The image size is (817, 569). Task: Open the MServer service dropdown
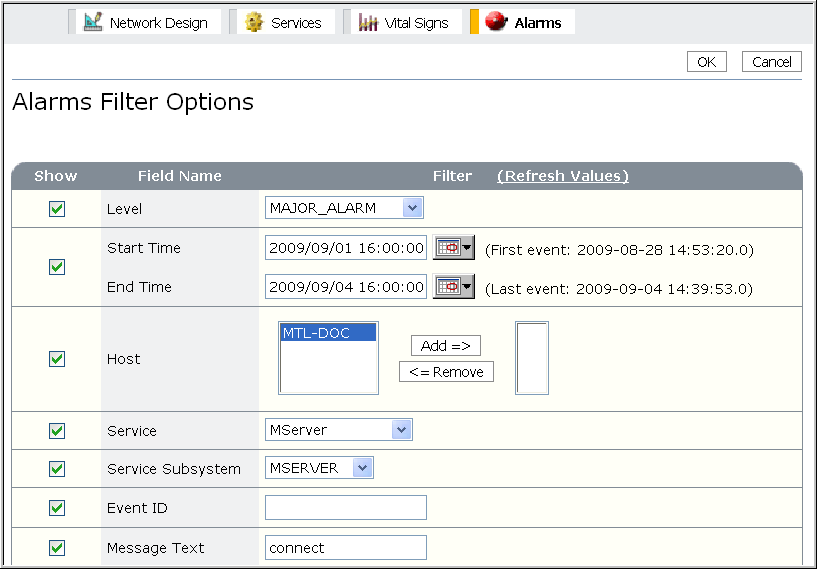[400, 430]
